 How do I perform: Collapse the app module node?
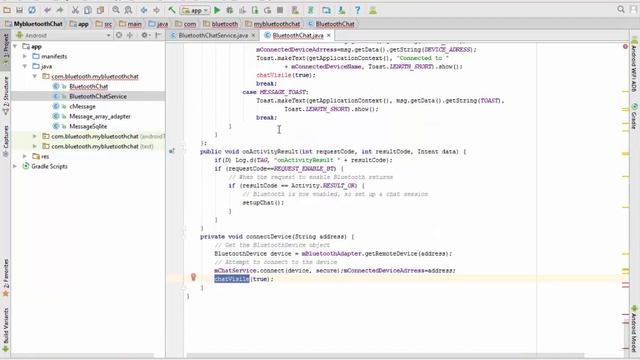click(15, 47)
